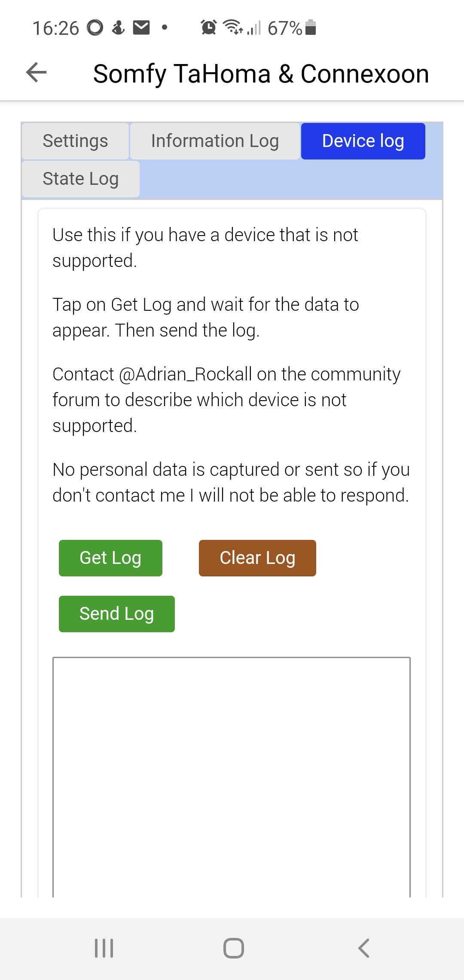Select the Device log tab
Viewport: 464px width, 980px height.
click(x=363, y=141)
